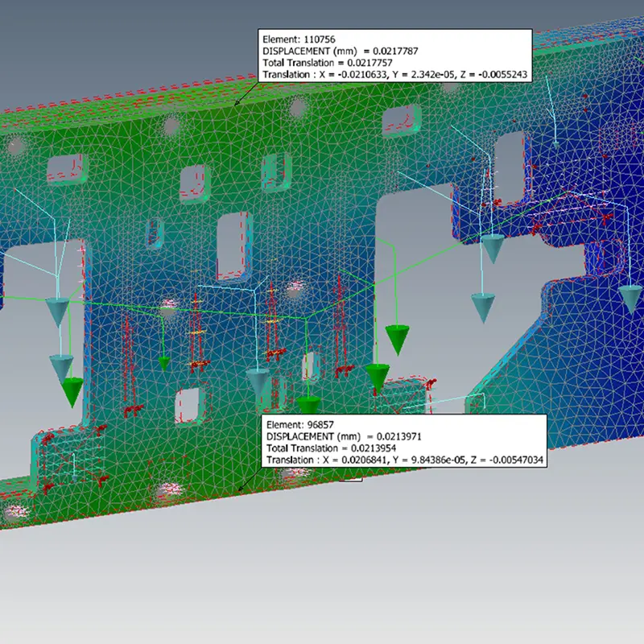Click the round hole left of Element 110756 arrow
644x644 pixels.
(170, 126)
